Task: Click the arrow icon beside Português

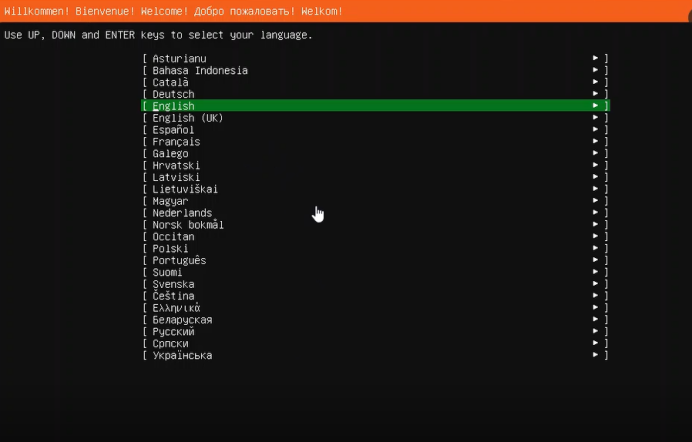Action: (596, 260)
